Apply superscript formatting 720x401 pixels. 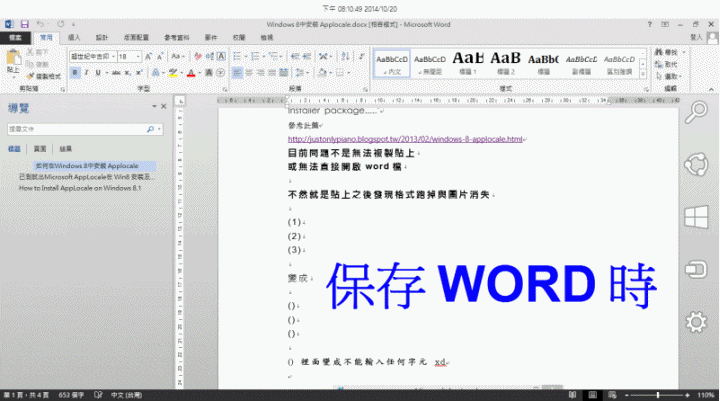pyautogui.click(x=139, y=73)
